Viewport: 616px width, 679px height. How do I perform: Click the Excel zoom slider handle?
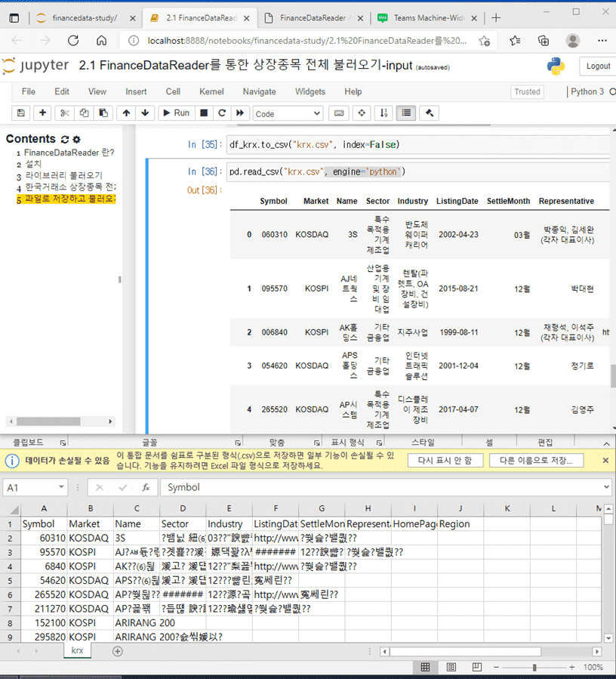point(534,668)
